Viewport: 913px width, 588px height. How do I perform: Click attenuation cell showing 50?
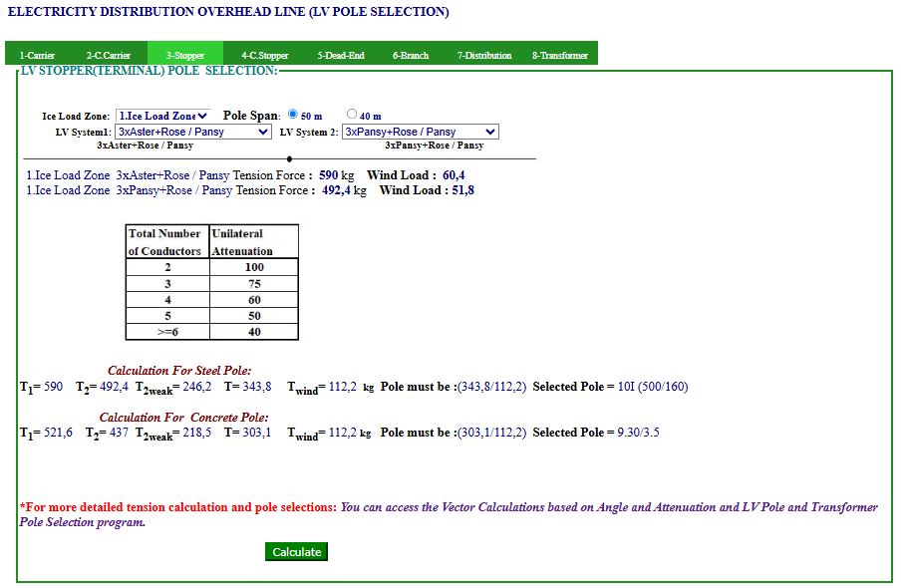point(254,316)
